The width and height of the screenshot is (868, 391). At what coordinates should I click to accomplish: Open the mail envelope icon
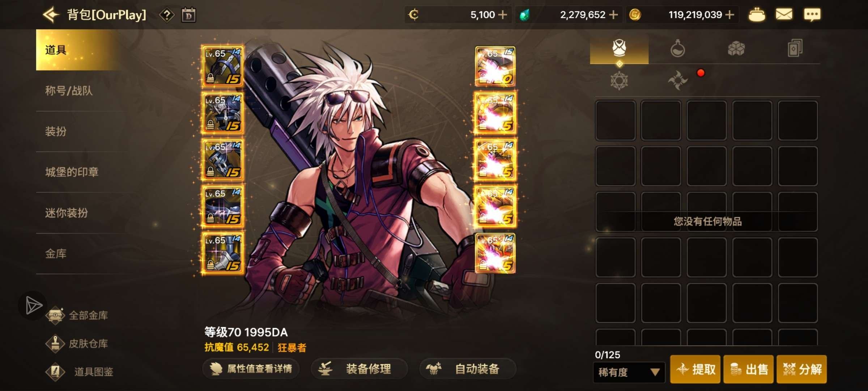point(784,15)
